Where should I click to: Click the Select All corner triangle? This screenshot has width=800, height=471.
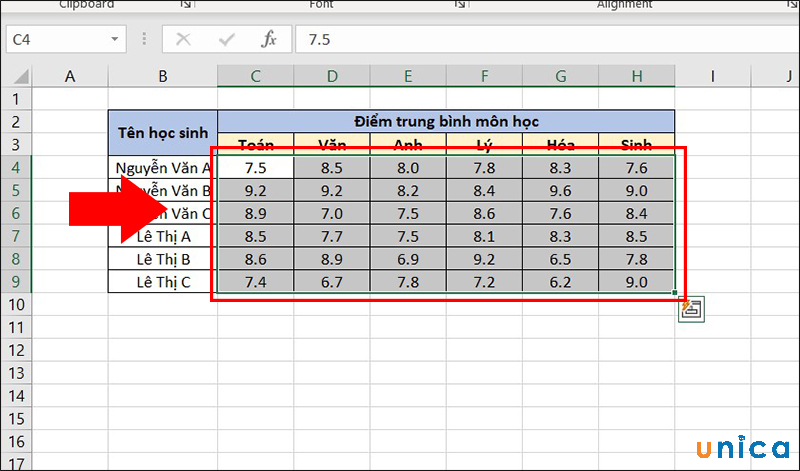(18, 77)
